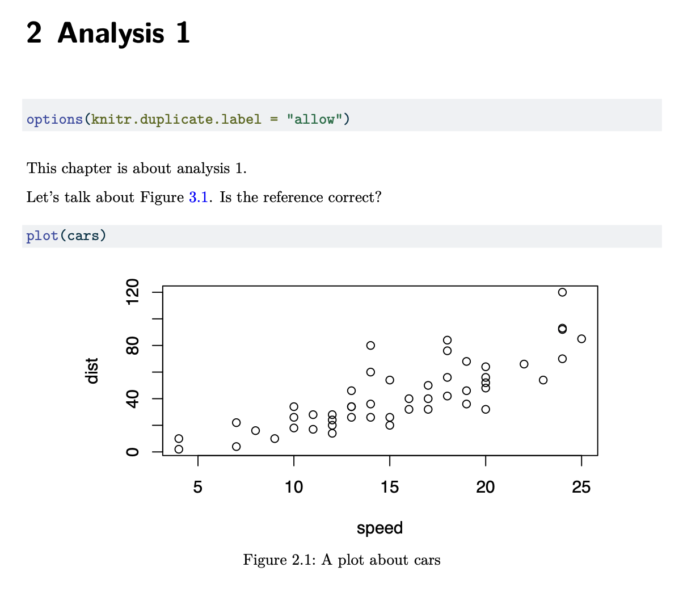The width and height of the screenshot is (700, 605).
Task: Click the rightmost data point at speed 25
Action: coord(581,339)
